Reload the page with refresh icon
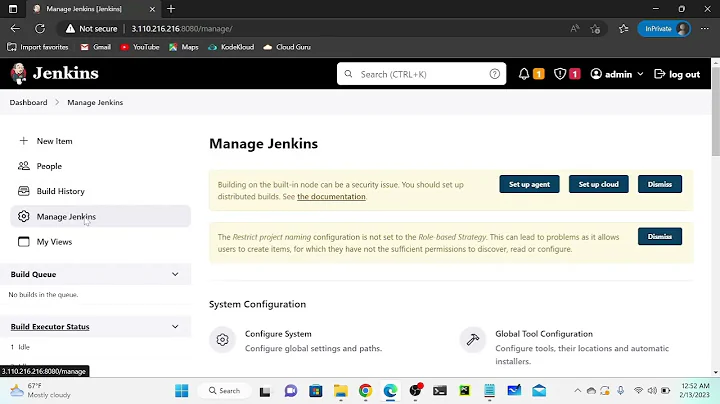Viewport: 720px width, 404px height. pos(40,28)
